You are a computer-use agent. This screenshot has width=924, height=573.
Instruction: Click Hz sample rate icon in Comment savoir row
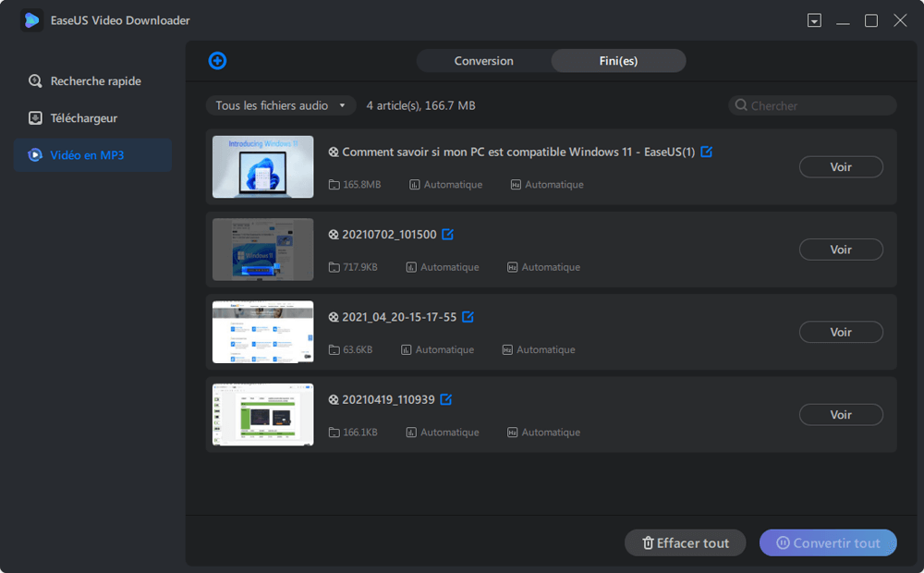click(x=516, y=185)
